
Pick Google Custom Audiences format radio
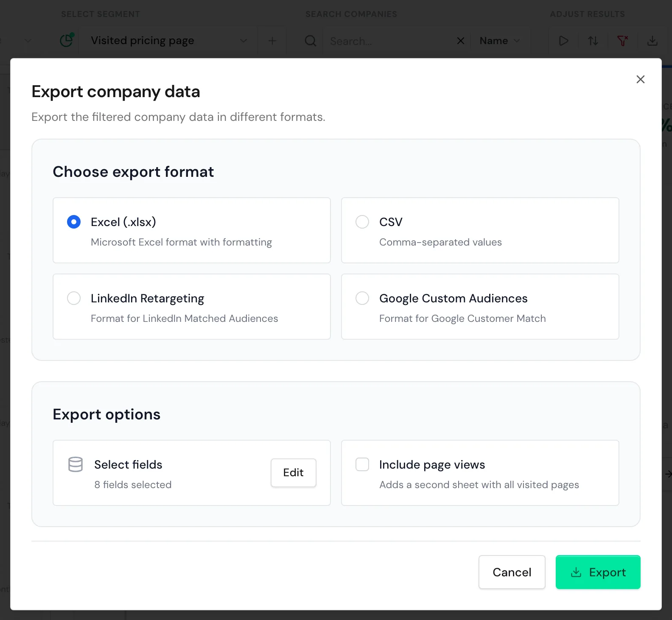(x=362, y=298)
